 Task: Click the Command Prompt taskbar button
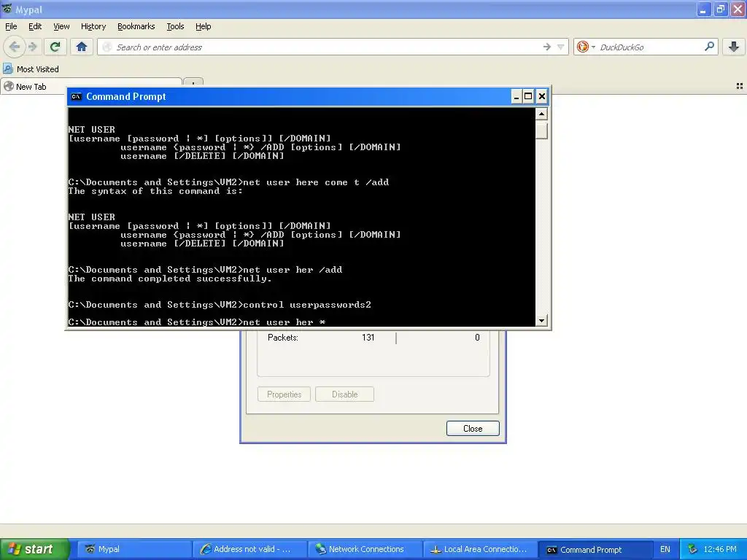click(x=595, y=549)
